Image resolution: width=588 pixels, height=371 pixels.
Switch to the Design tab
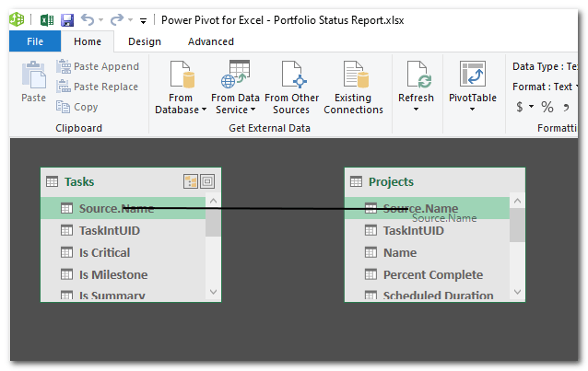pyautogui.click(x=145, y=41)
